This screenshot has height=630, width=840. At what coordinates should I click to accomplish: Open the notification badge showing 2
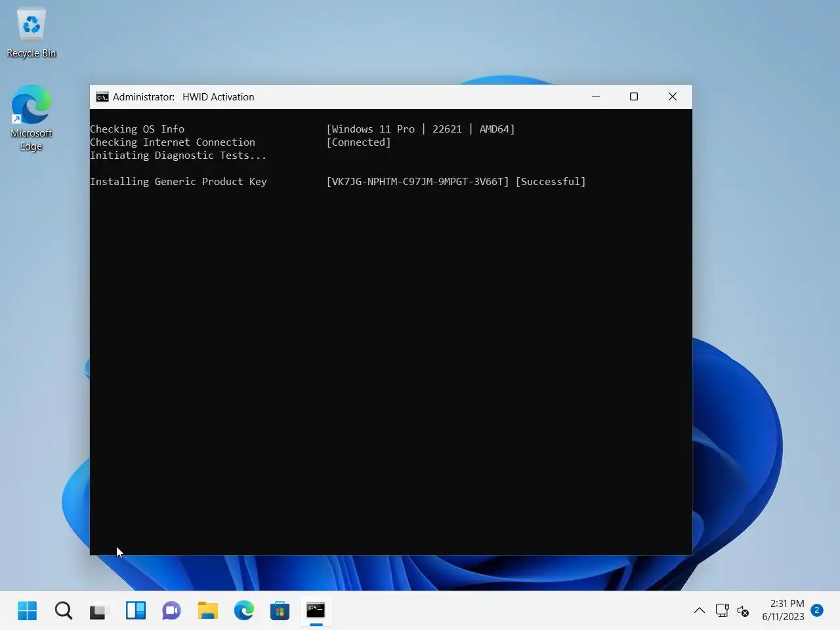point(817,610)
